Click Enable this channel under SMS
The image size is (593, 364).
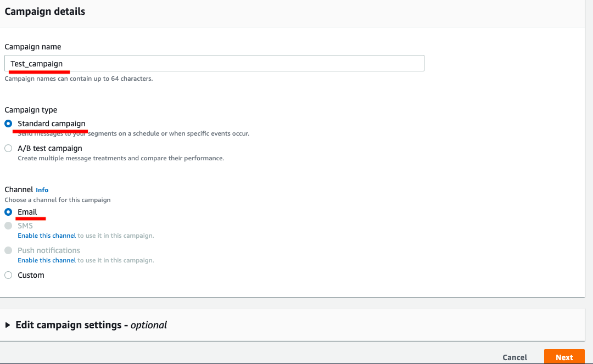click(x=47, y=236)
